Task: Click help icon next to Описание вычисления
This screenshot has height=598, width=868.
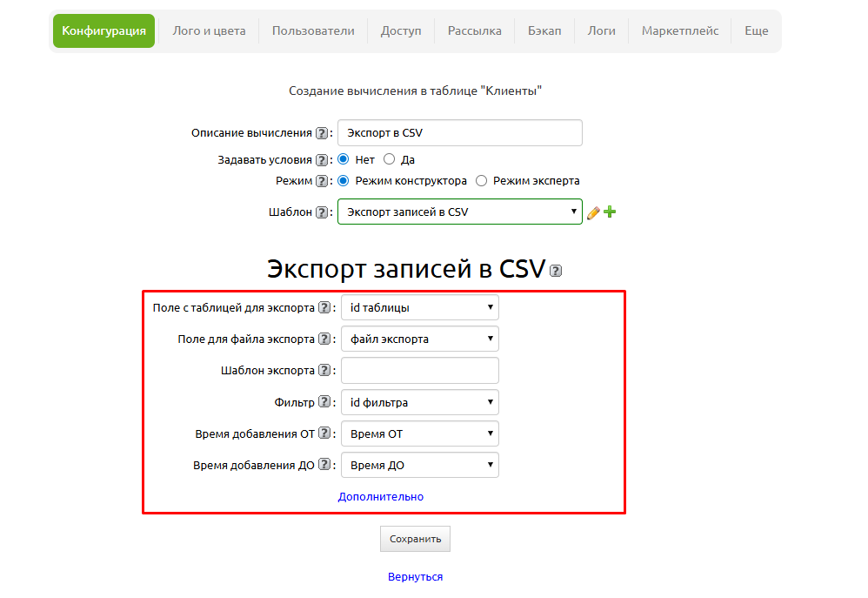Action: [x=322, y=133]
